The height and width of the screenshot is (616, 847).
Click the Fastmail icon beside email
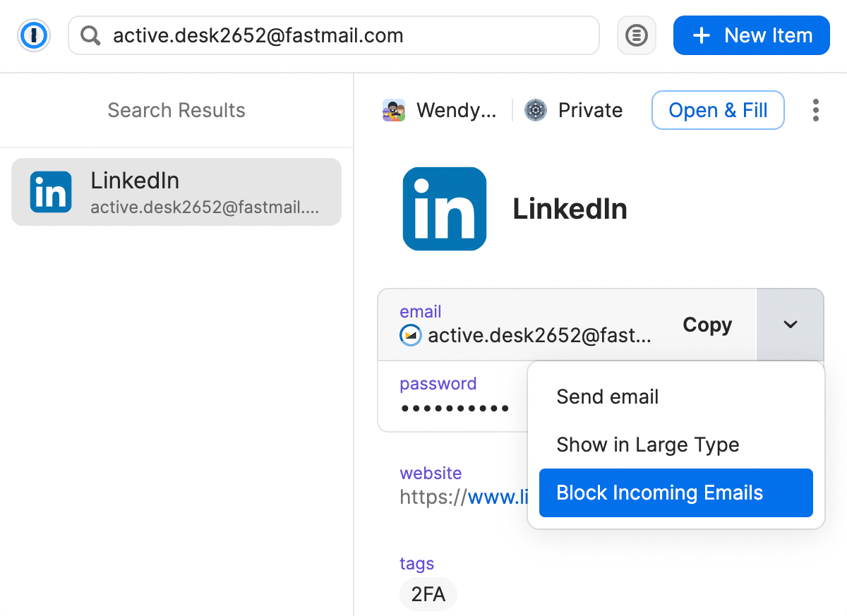click(x=411, y=335)
